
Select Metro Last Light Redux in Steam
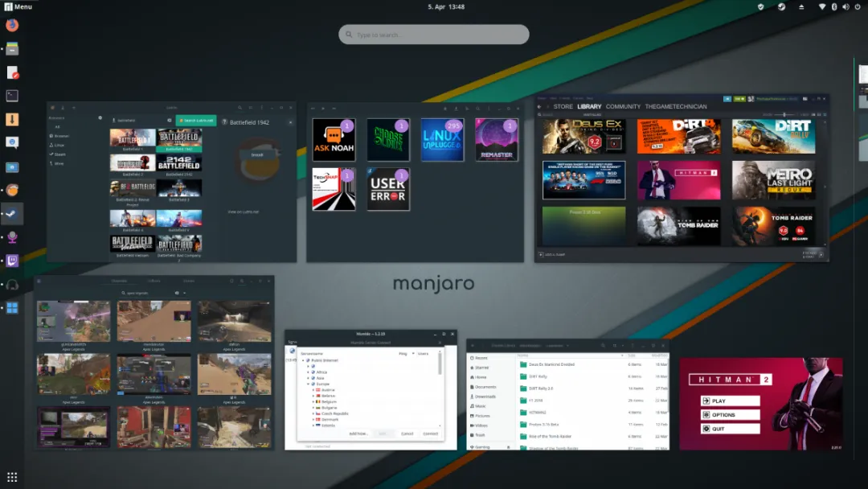coord(773,180)
